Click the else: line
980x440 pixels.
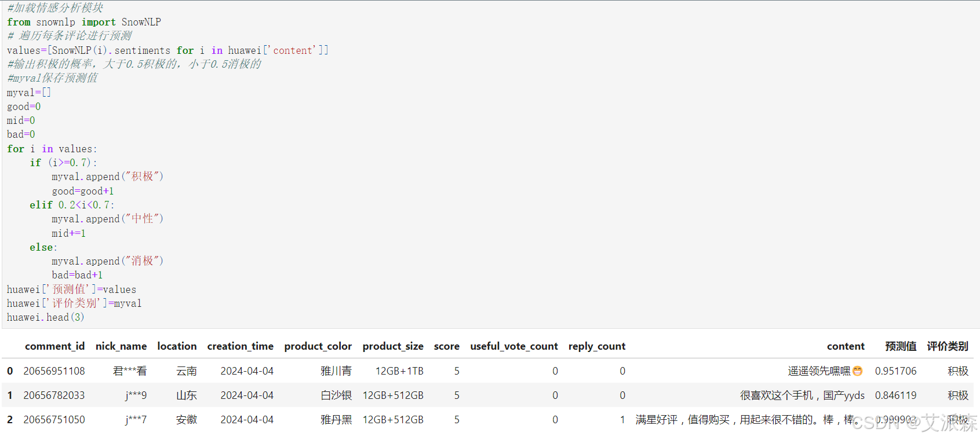[43, 247]
